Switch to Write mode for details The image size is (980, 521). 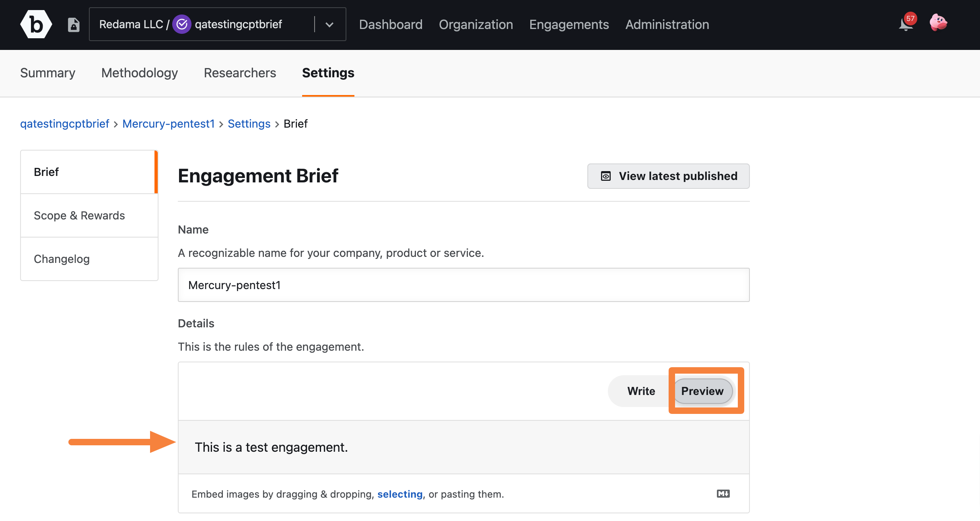coord(641,391)
